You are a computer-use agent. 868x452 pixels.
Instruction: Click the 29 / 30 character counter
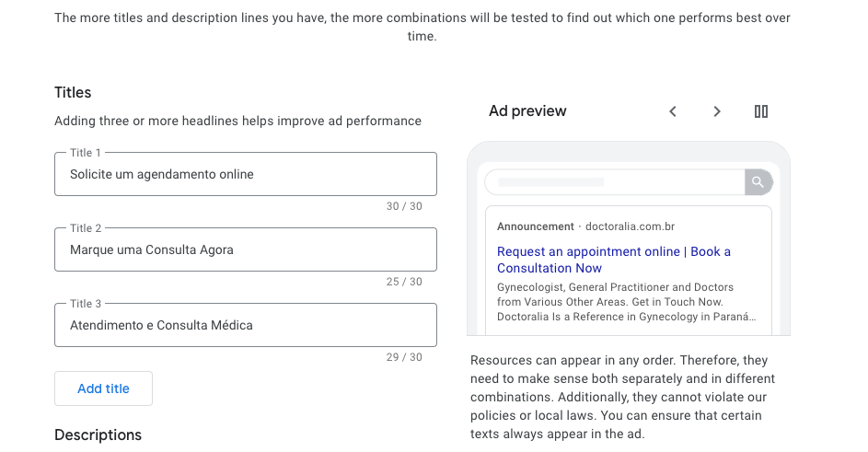[404, 357]
